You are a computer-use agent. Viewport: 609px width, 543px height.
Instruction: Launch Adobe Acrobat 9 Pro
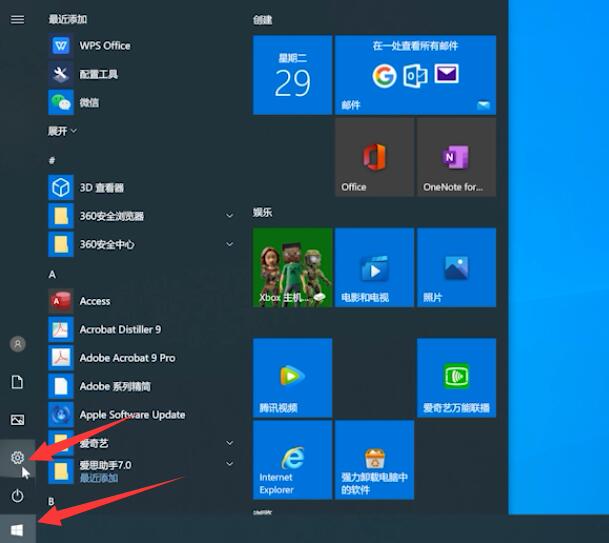coord(142,358)
